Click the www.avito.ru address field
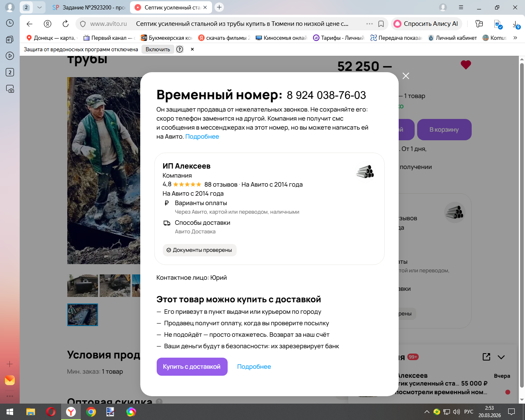The width and height of the screenshot is (525, 420). (109, 24)
